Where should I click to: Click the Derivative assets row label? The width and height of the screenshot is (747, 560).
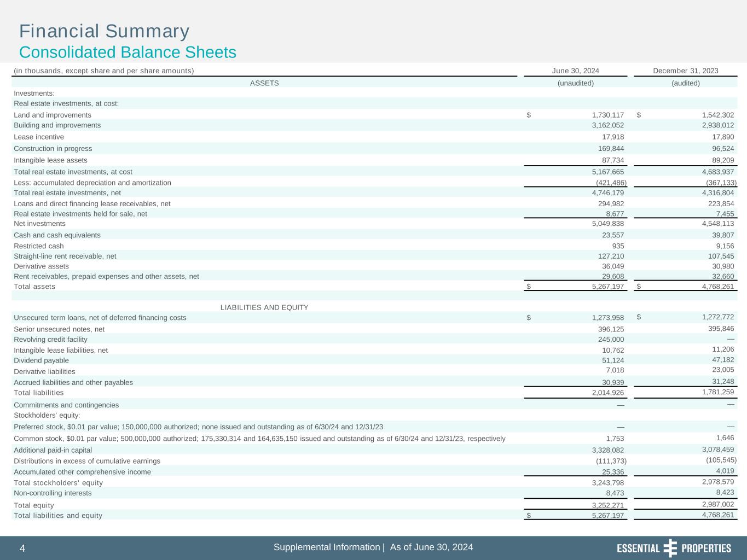42,266
